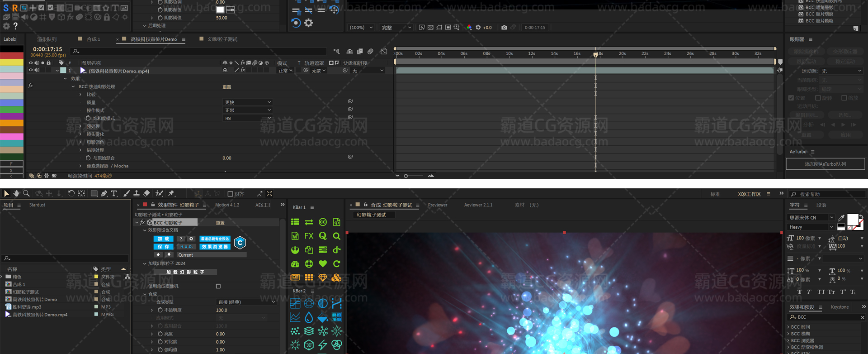Image resolution: width=868 pixels, height=354 pixels.
Task: Open the 质量 dropdown set to 更快
Action: (x=248, y=102)
